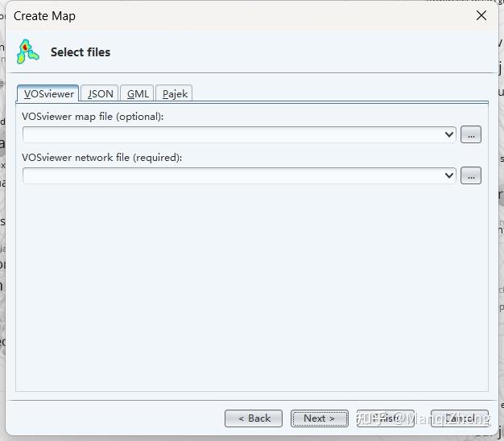Image resolution: width=504 pixels, height=441 pixels.
Task: Click the map file (optional) label
Action: pyautogui.click(x=93, y=117)
